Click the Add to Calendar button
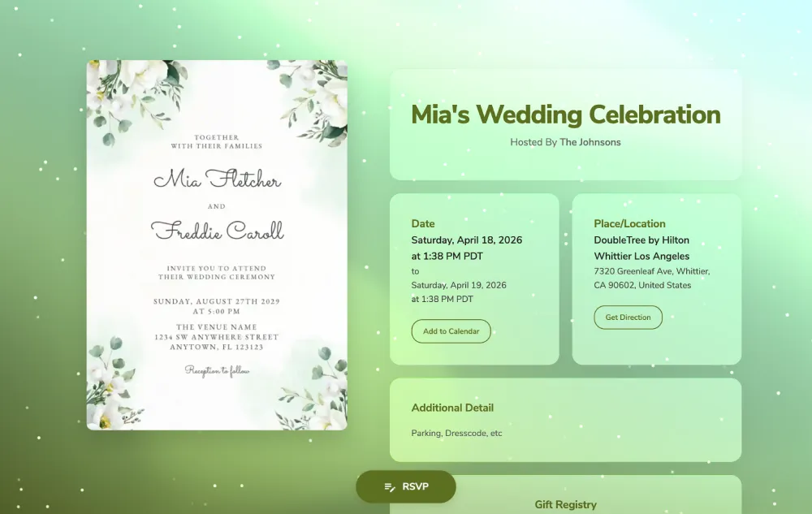Viewport: 812px width, 514px height. (451, 331)
